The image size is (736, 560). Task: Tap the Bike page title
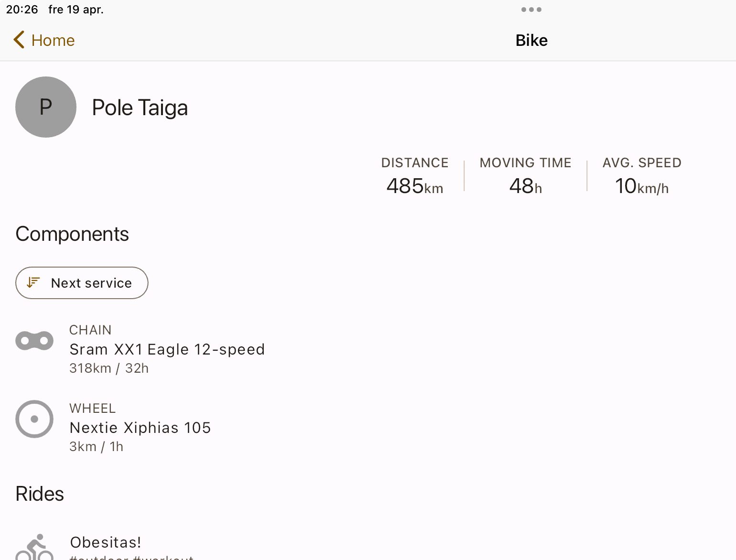[531, 41]
